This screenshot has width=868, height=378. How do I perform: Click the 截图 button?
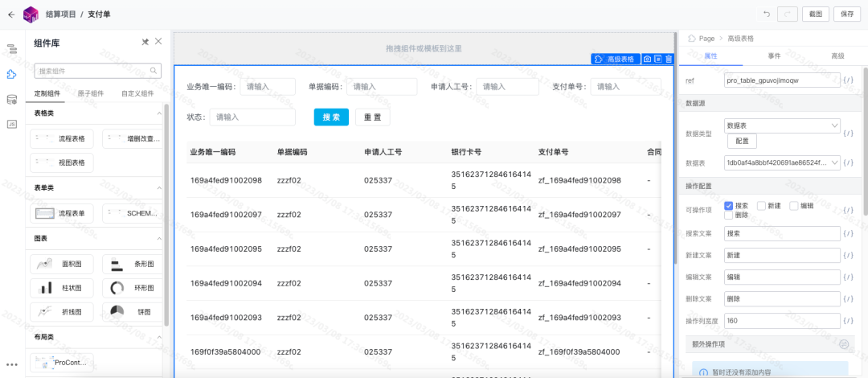pos(816,14)
